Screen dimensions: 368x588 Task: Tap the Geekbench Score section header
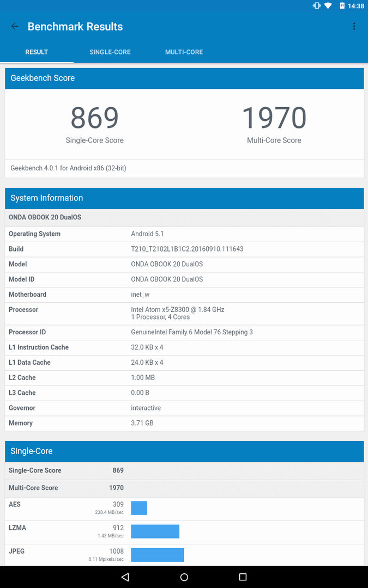[x=184, y=78]
